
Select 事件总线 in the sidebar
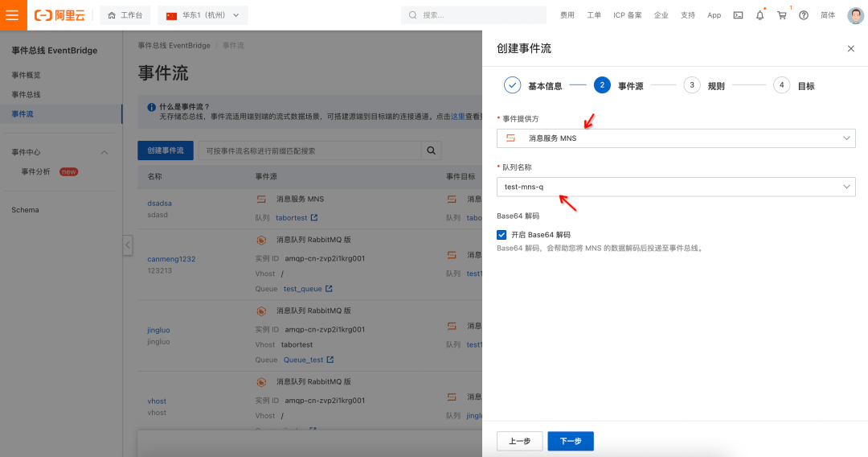(26, 94)
